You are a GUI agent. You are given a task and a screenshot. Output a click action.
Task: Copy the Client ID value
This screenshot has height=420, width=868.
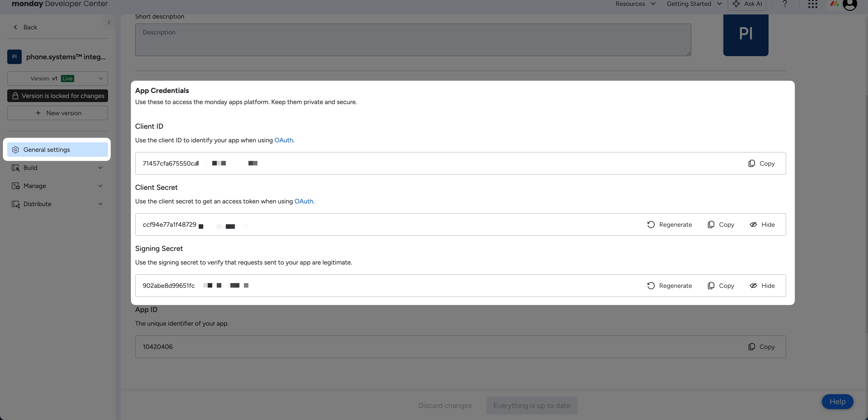tap(762, 164)
